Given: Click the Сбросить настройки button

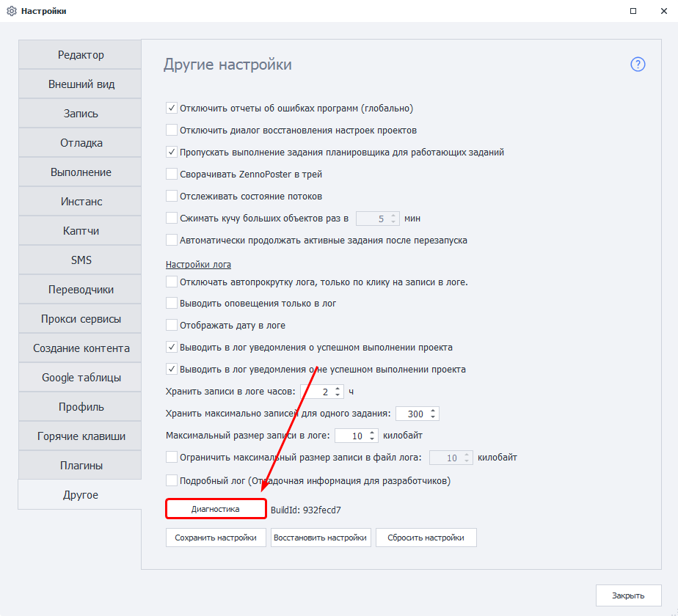Looking at the screenshot, I should [x=426, y=538].
